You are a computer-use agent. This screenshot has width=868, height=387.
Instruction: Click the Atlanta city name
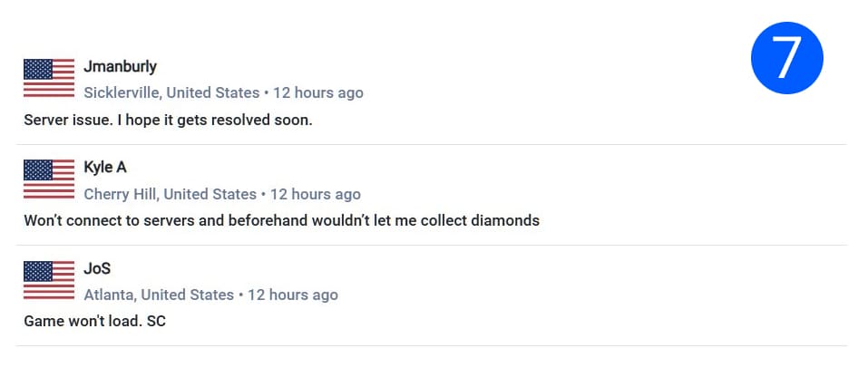[x=108, y=295]
